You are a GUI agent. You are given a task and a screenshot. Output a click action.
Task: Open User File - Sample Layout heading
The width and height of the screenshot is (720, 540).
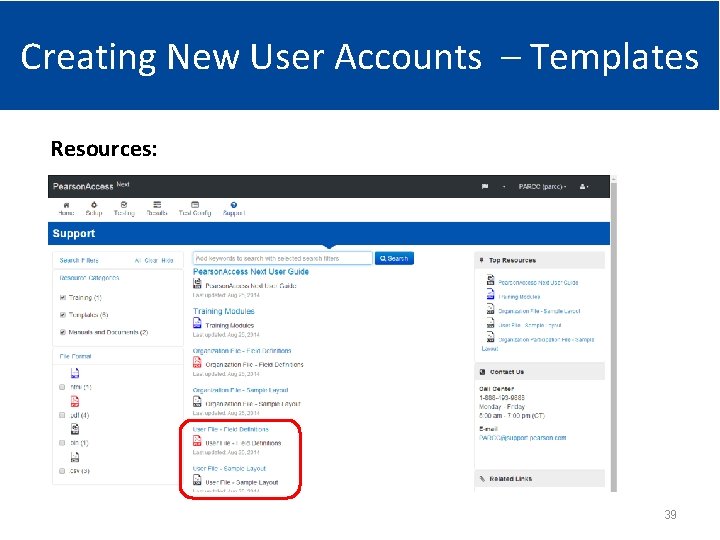[230, 469]
